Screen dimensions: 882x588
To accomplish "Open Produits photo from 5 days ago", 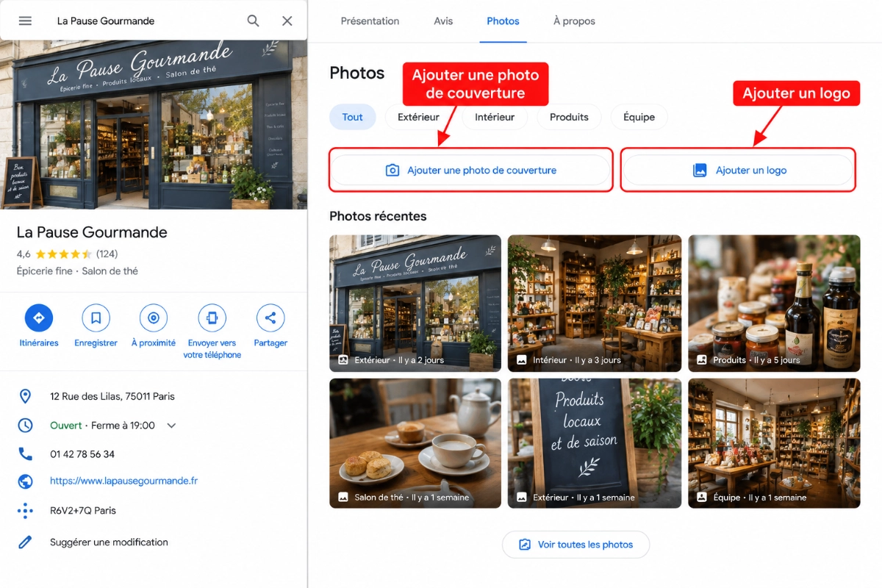I will point(774,303).
